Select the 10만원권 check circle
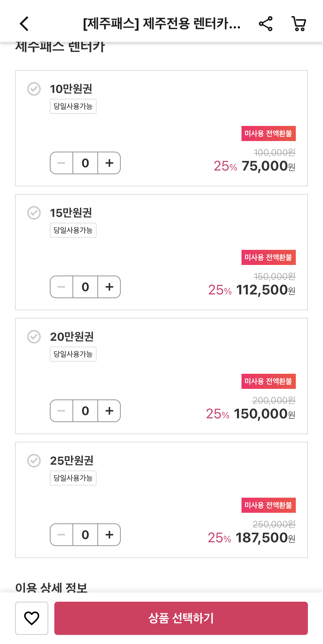The height and width of the screenshot is (644, 323). tap(34, 89)
